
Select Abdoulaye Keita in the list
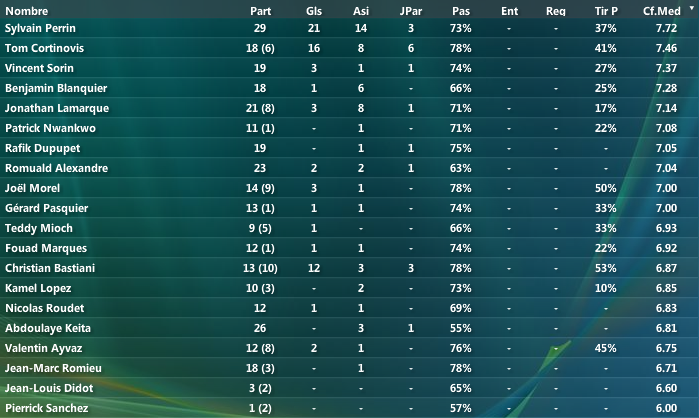click(x=350, y=328)
